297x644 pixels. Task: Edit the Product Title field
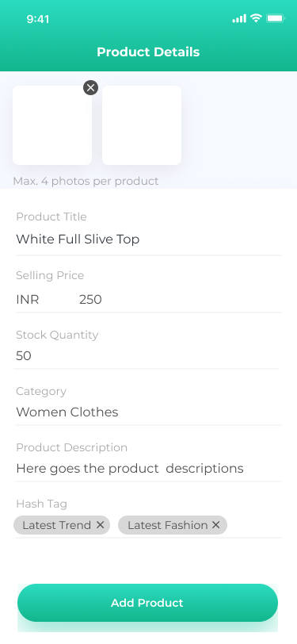pyautogui.click(x=149, y=239)
